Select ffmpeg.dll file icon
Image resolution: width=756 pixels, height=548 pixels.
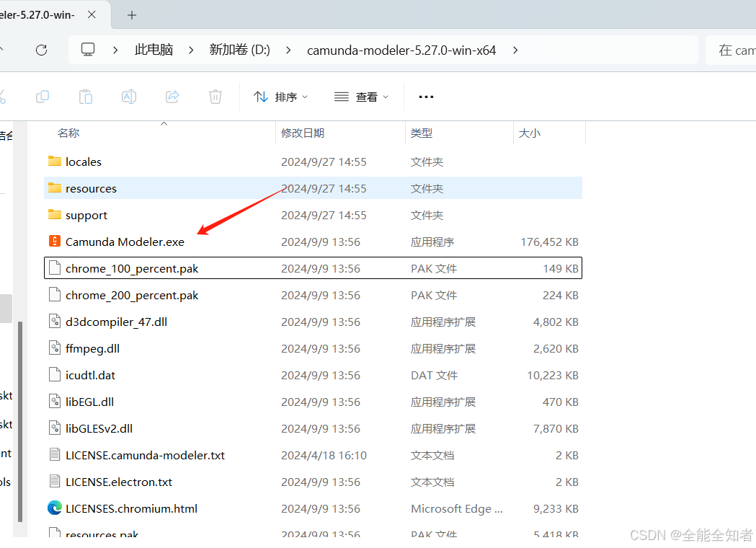55,348
